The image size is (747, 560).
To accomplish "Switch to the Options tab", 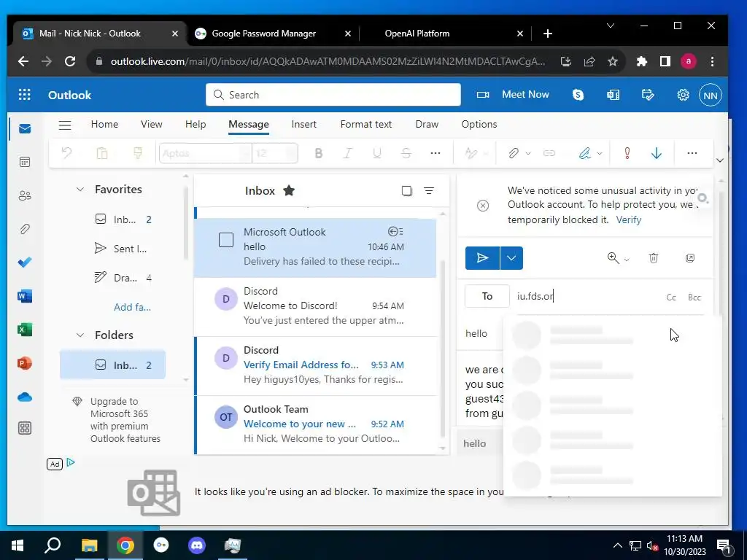I will pyautogui.click(x=479, y=124).
